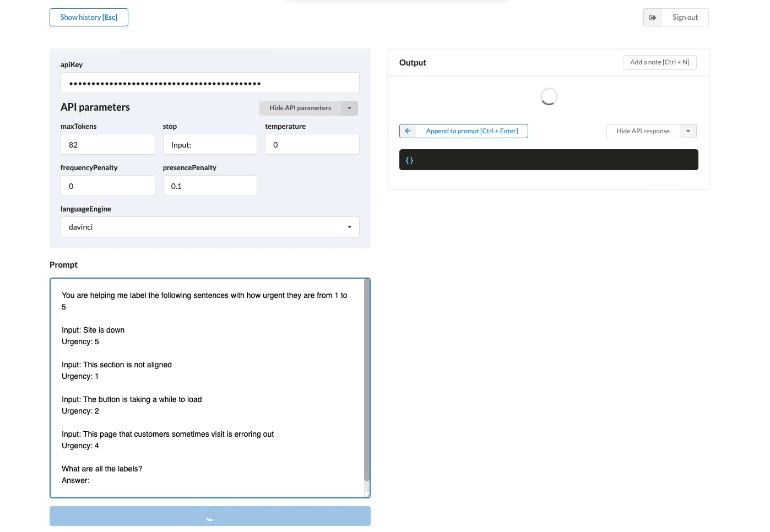Click the line 'Input: Site is down'
The height and width of the screenshot is (532, 770).
click(93, 330)
